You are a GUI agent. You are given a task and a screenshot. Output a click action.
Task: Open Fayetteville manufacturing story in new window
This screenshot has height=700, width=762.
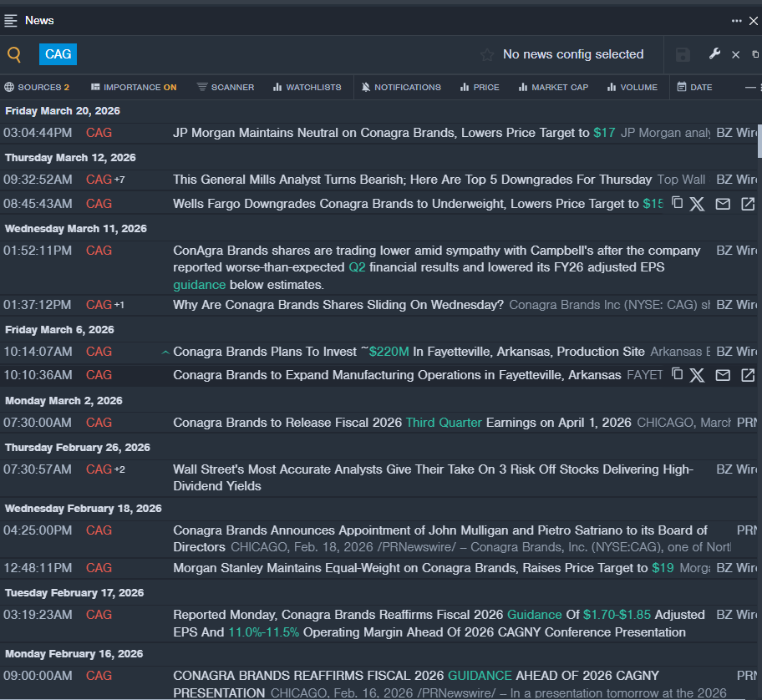pos(748,375)
